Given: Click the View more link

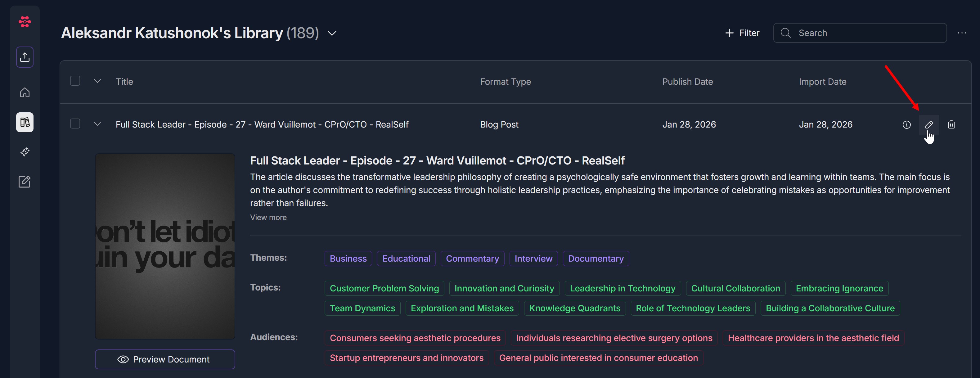Looking at the screenshot, I should point(268,218).
